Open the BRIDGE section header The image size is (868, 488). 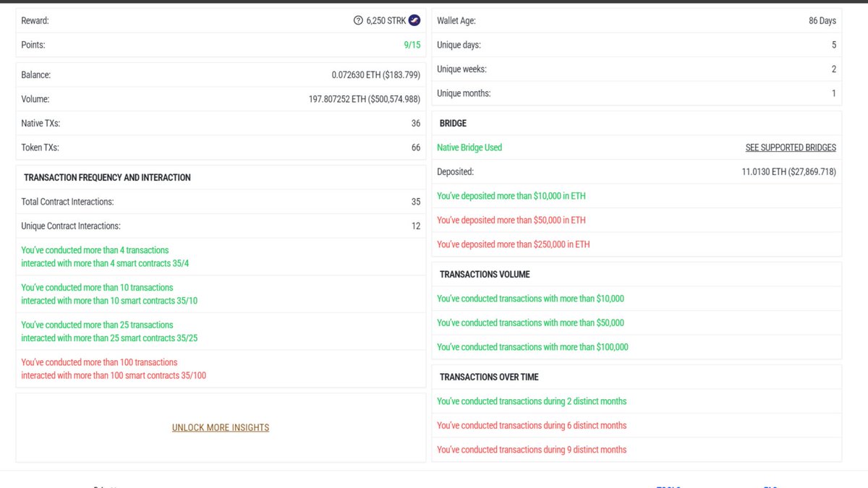pos(452,123)
